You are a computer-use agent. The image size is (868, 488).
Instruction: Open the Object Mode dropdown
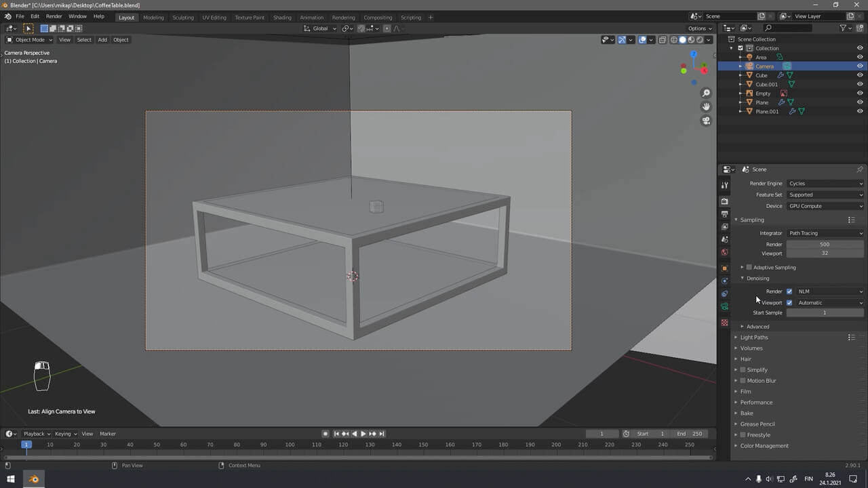point(29,39)
